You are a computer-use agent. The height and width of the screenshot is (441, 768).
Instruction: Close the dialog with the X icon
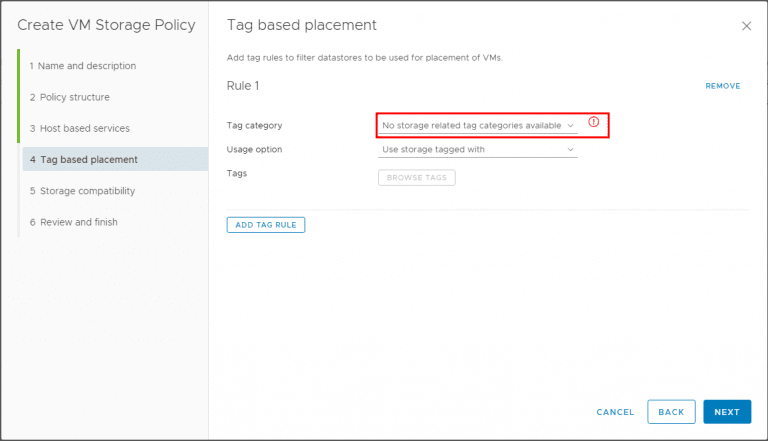click(746, 26)
